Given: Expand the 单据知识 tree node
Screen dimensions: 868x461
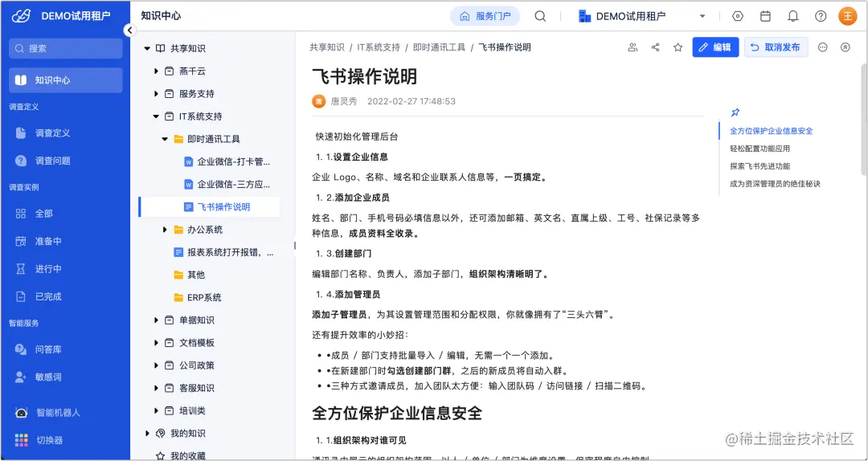Looking at the screenshot, I should click(156, 320).
